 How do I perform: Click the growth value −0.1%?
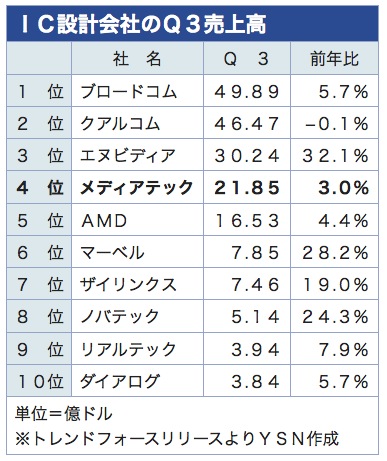coord(337,124)
